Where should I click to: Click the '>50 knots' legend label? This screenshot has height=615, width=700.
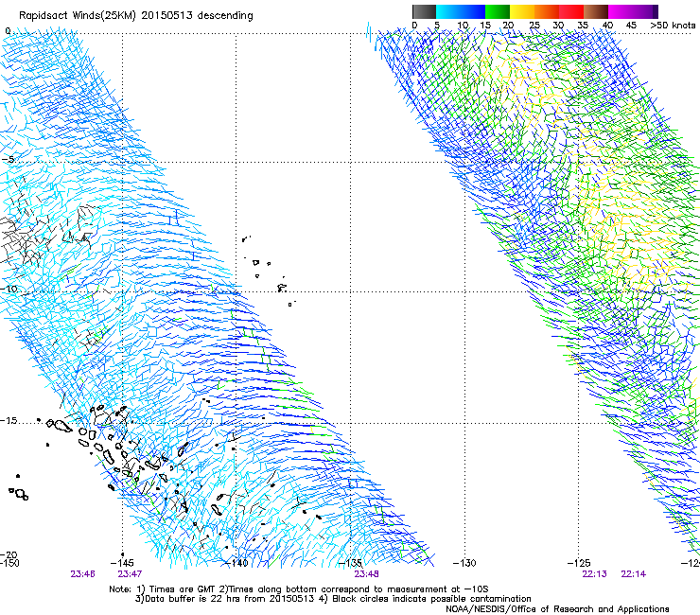click(x=673, y=26)
